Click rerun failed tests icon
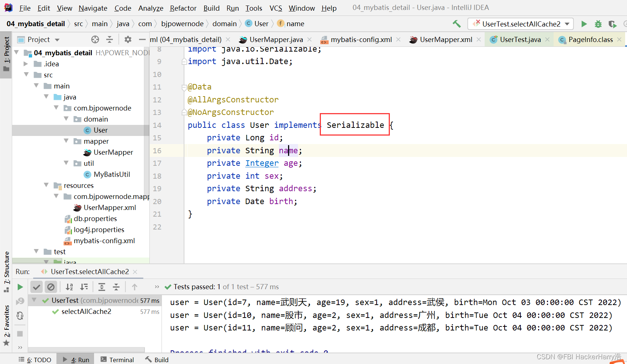This screenshot has width=627, height=364. click(20, 301)
